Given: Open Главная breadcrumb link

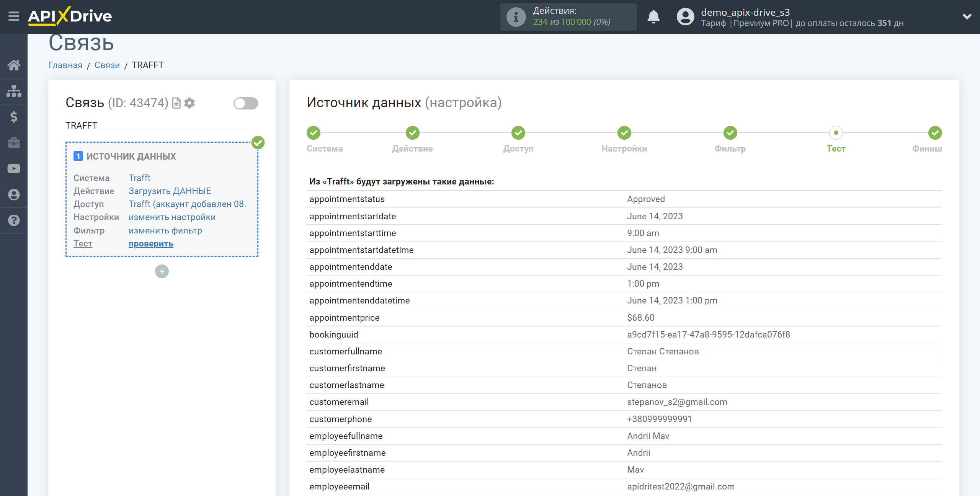Looking at the screenshot, I should pos(65,65).
